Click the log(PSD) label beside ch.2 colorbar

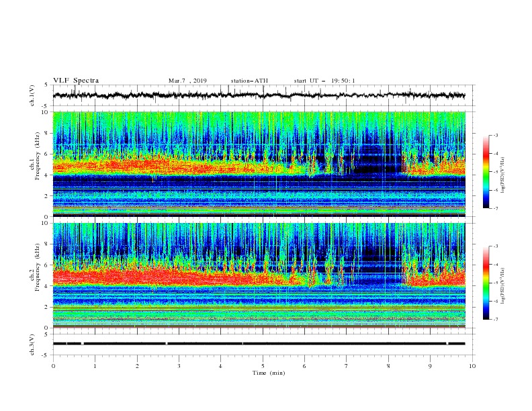tap(502, 285)
